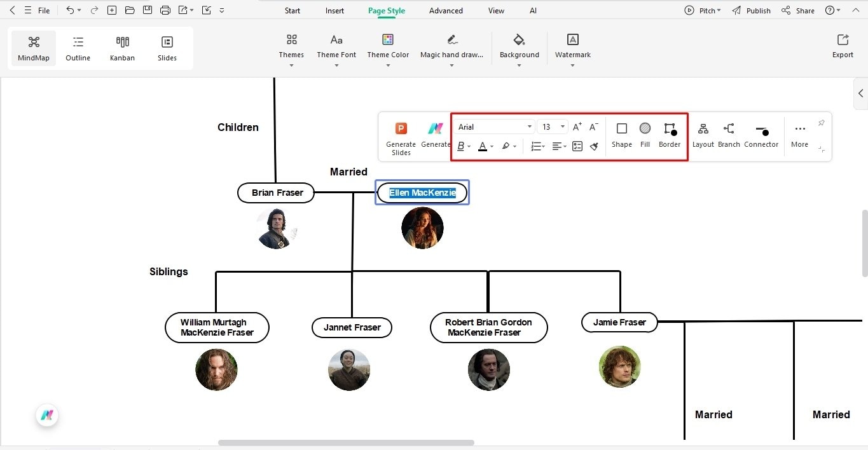Click the Share button
The height and width of the screenshot is (450, 868).
pyautogui.click(x=803, y=10)
